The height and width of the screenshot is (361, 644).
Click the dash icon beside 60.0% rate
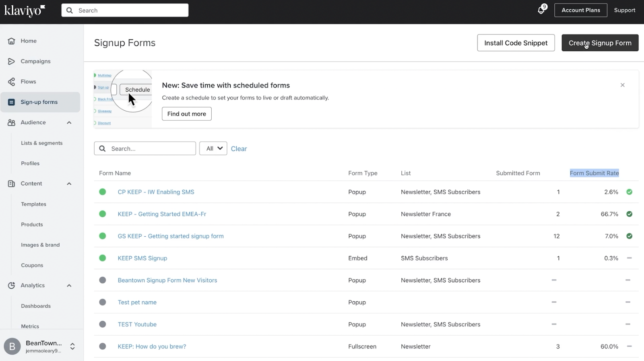[x=630, y=346]
